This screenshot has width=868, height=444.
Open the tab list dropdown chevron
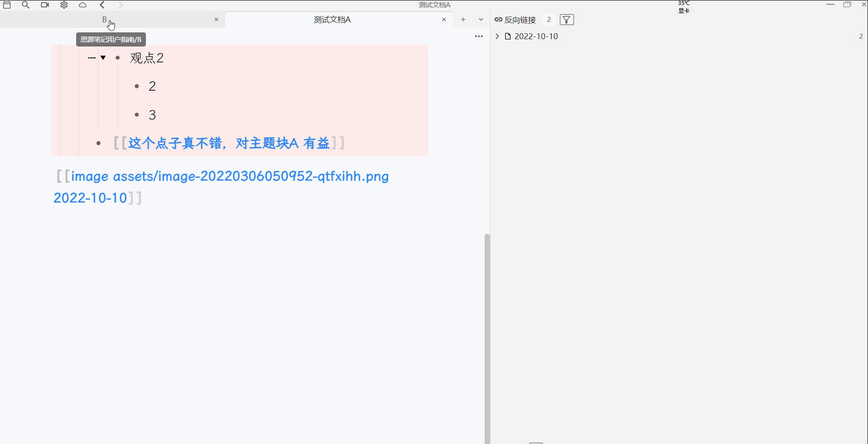(480, 20)
